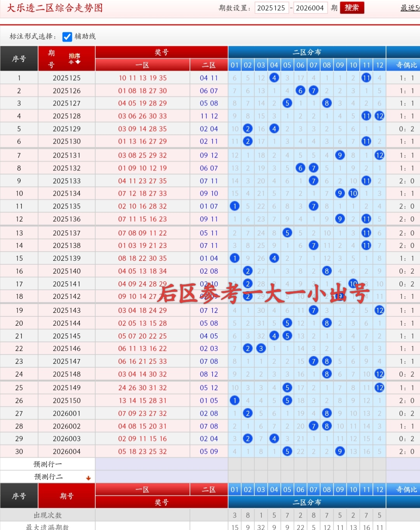
Task: Select the 一区 column header at top
Action: coord(142,65)
